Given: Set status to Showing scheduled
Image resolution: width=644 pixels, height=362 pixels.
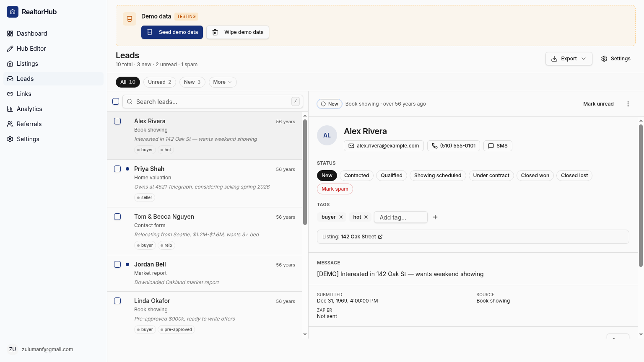Looking at the screenshot, I should pyautogui.click(x=438, y=176).
